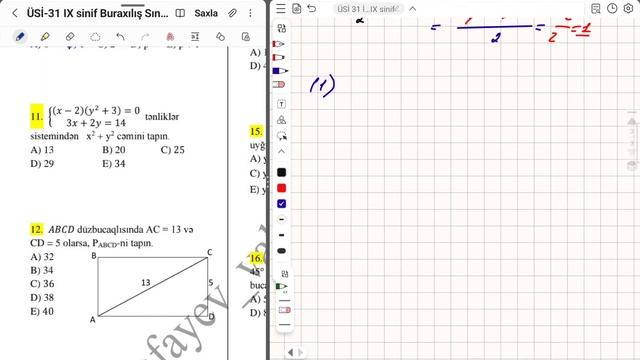
Task: Select the lasso selection tool
Action: tap(95, 37)
